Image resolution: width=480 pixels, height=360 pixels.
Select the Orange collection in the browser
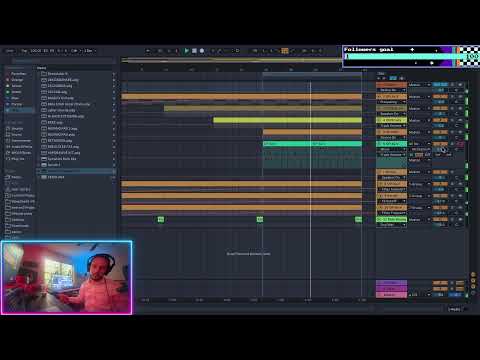pyautogui.click(x=17, y=80)
